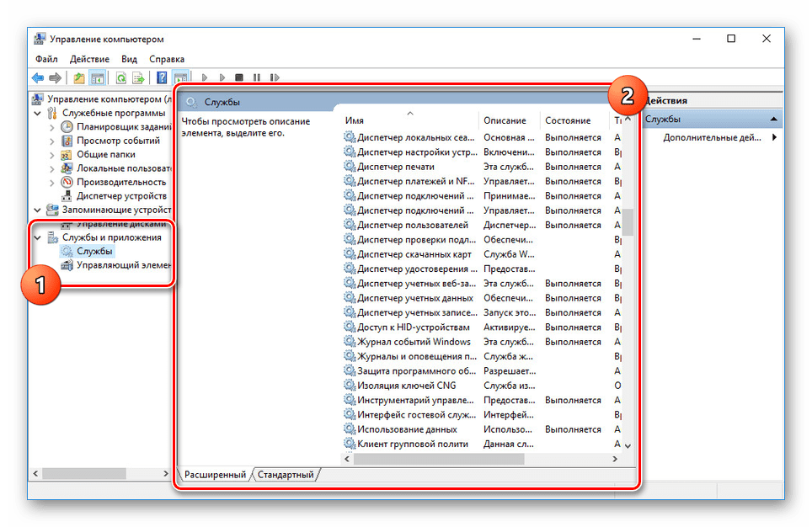Select the Диспетчер печати service row

click(x=396, y=167)
